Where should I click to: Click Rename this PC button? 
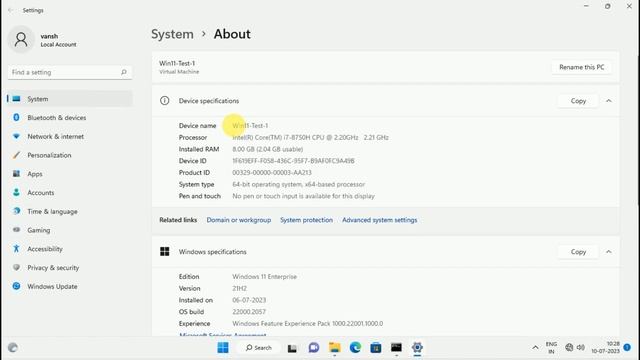click(x=582, y=67)
